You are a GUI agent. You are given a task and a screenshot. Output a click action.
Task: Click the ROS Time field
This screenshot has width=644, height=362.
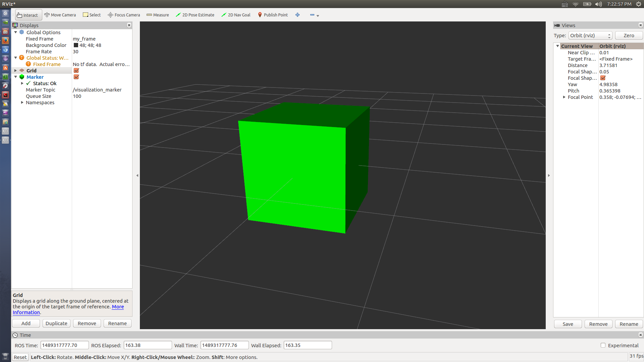click(64, 345)
